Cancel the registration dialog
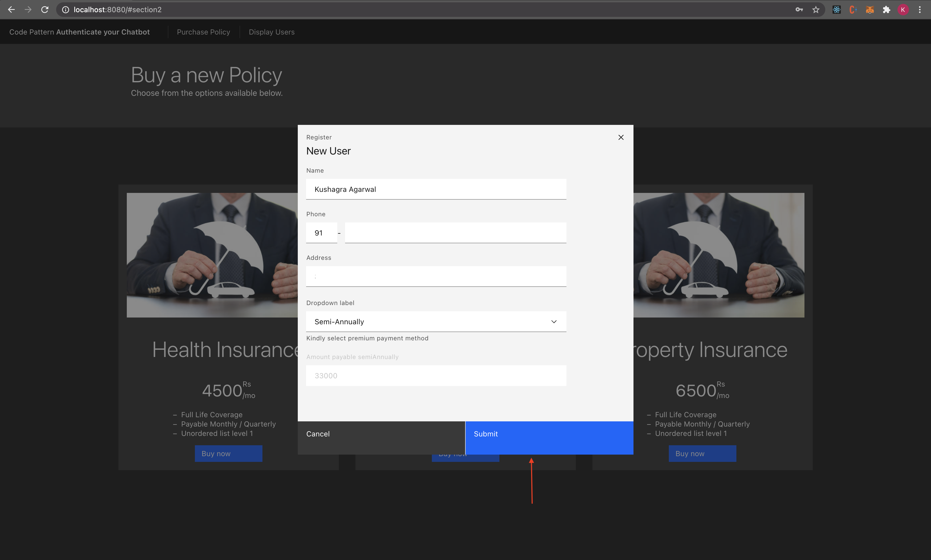Viewport: 931px width, 560px height. coord(381,437)
